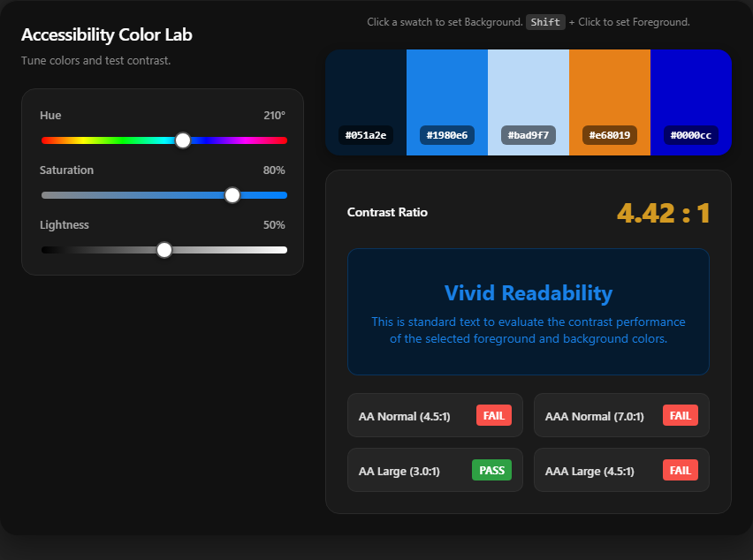Click the AAA Normal (7.0:1) label
This screenshot has width=753, height=560.
(x=594, y=417)
